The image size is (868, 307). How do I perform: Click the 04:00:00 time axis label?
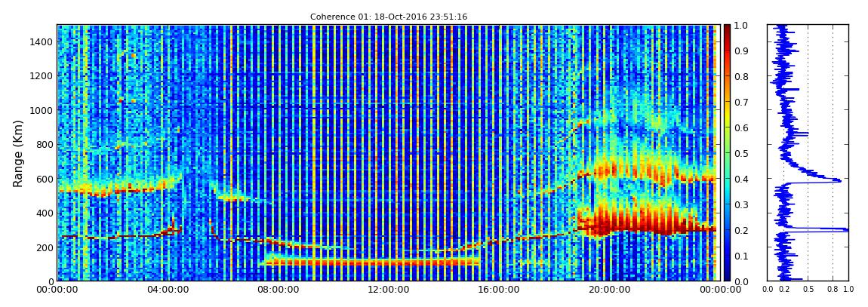click(167, 290)
